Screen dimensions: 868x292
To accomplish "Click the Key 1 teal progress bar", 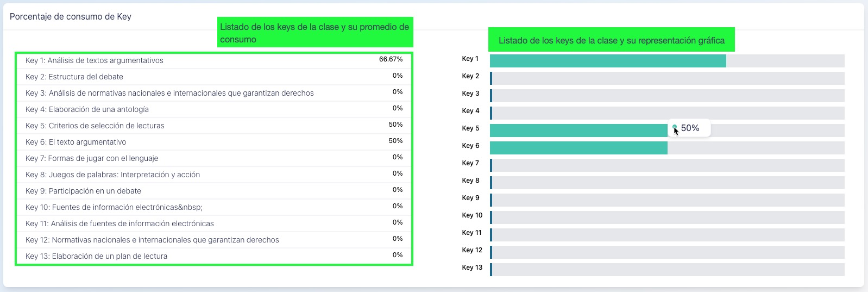I will click(x=607, y=61).
